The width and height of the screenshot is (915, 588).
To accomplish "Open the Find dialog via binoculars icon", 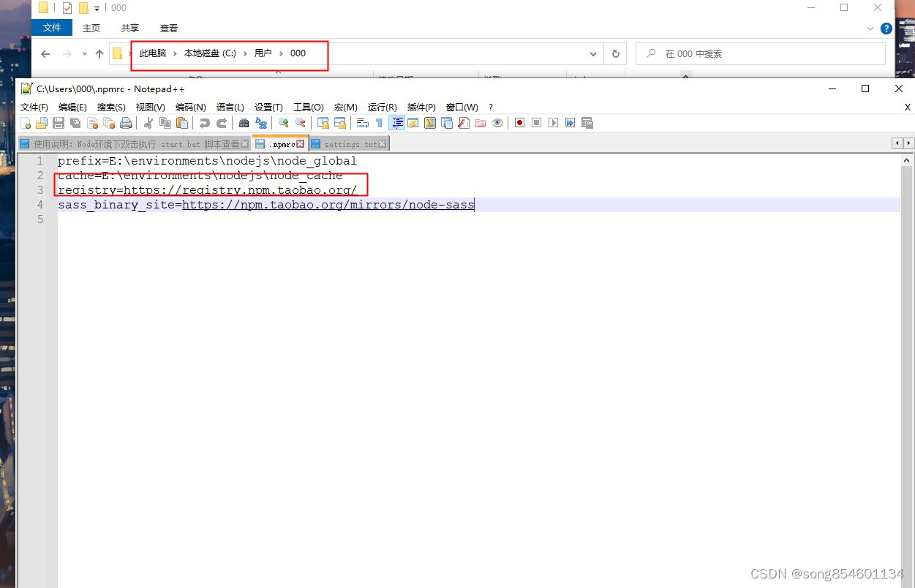I will [244, 122].
